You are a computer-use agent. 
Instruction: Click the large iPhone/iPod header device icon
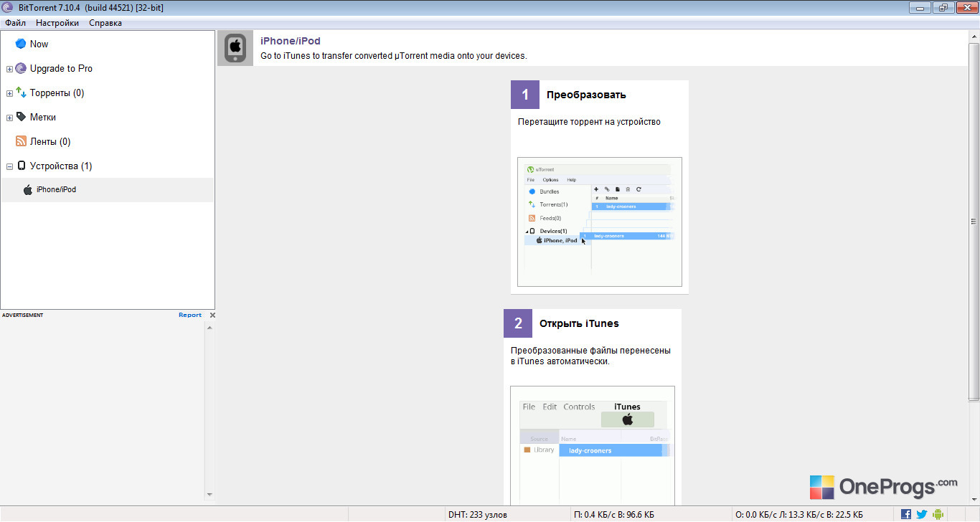pyautogui.click(x=235, y=49)
